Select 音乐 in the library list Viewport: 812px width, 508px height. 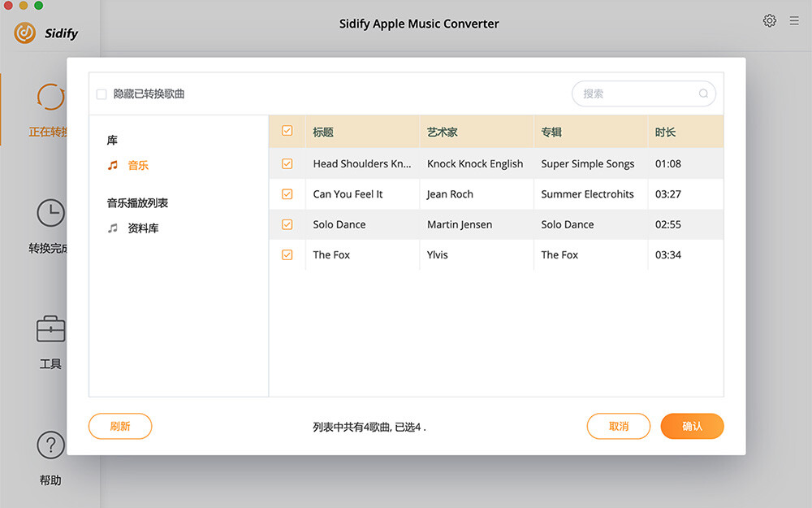click(x=138, y=165)
